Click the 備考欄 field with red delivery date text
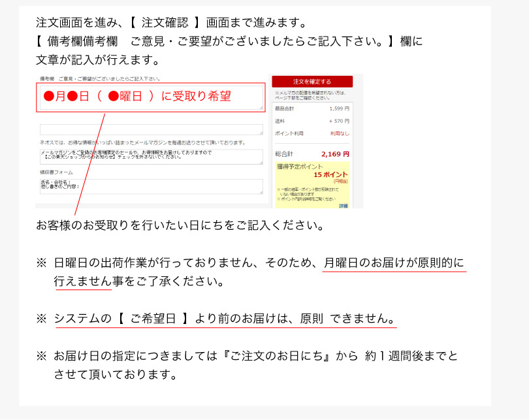 pyautogui.click(x=151, y=97)
